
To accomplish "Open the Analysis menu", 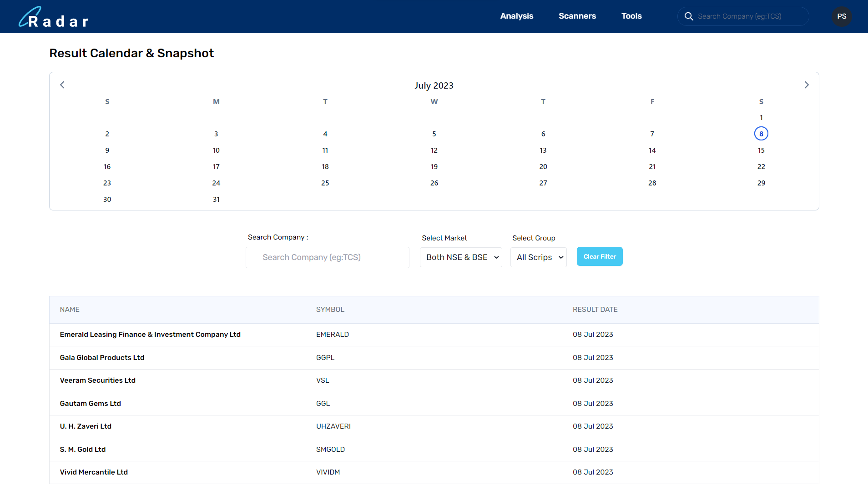I will (516, 16).
